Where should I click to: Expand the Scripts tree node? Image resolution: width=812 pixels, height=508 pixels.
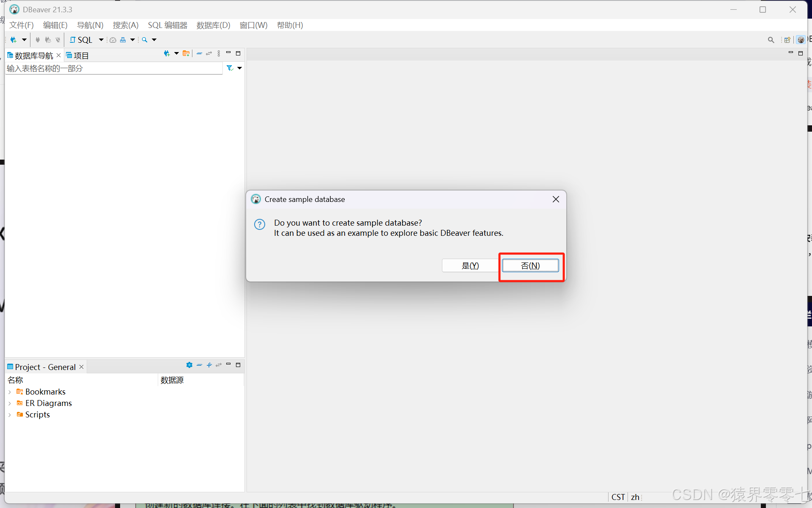point(10,415)
